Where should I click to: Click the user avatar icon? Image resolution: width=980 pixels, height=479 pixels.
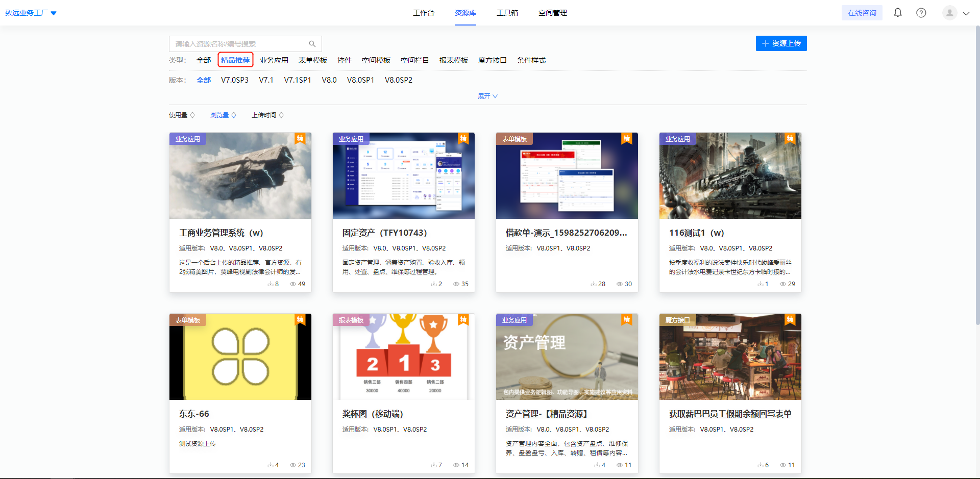click(949, 13)
